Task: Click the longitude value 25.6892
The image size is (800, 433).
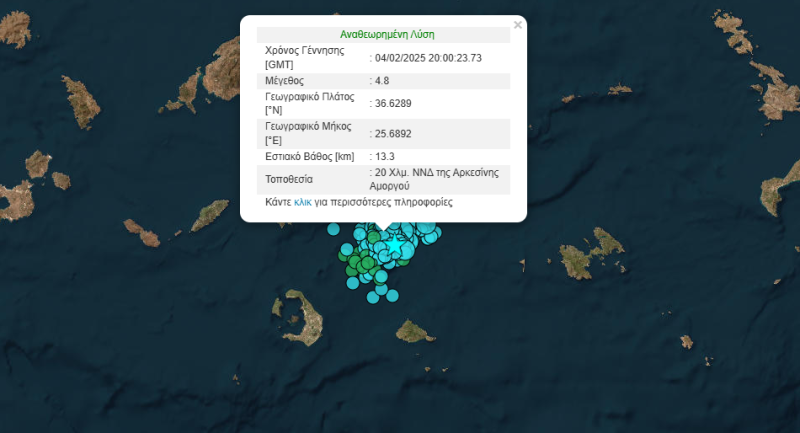Action: tap(392, 133)
